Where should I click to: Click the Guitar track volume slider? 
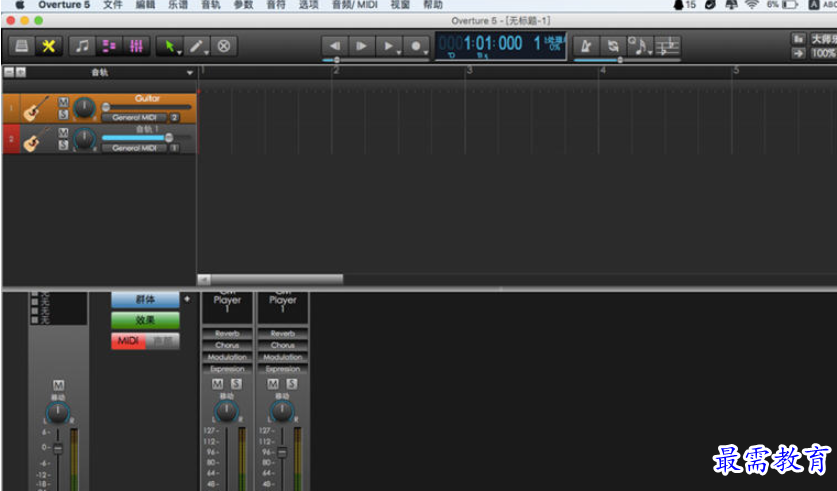coord(146,107)
